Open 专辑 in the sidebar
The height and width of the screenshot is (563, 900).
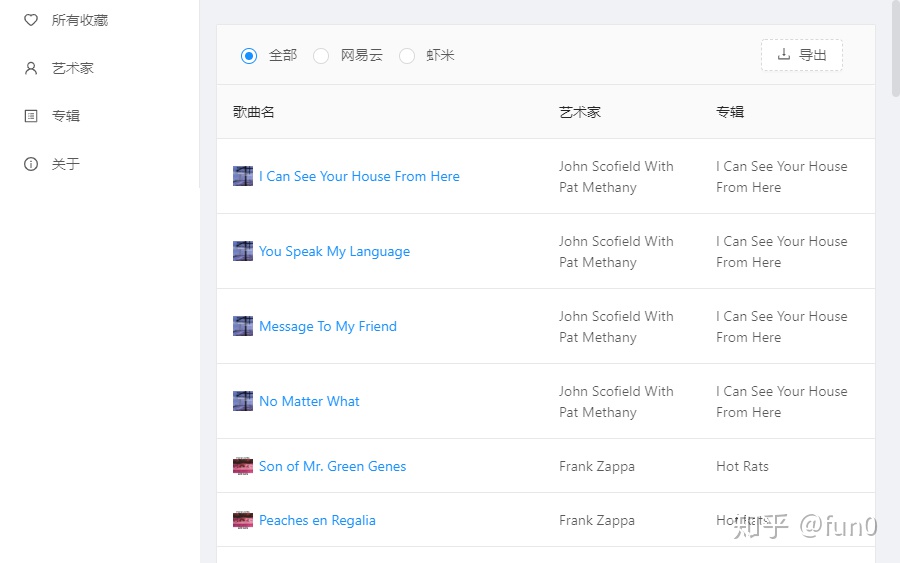(66, 116)
